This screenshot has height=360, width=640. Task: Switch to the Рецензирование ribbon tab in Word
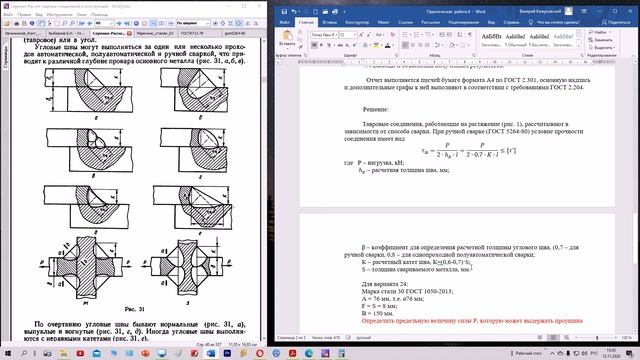(x=463, y=22)
